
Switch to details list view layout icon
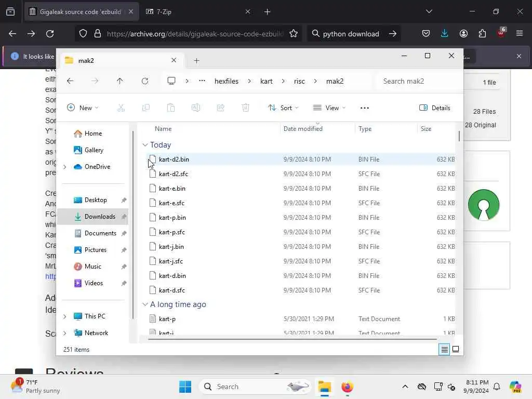(x=444, y=349)
